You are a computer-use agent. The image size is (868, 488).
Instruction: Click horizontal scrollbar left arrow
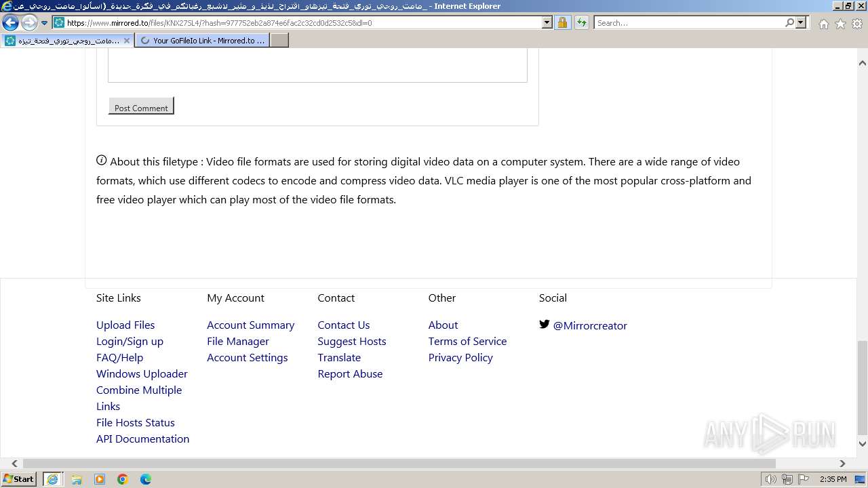click(x=14, y=464)
